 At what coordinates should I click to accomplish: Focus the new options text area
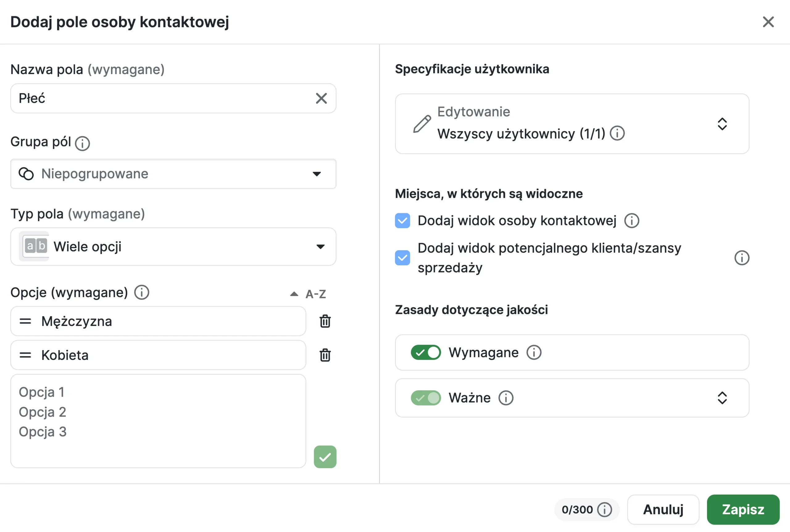point(158,421)
